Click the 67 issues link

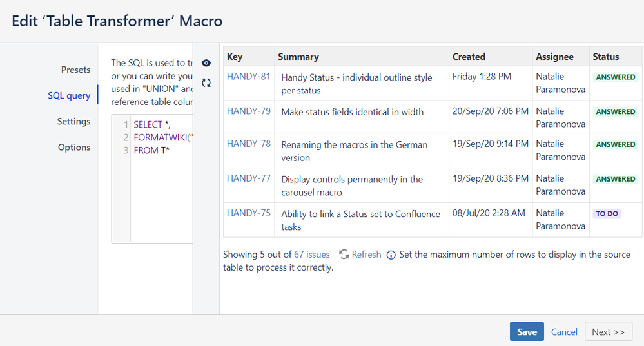coord(312,255)
